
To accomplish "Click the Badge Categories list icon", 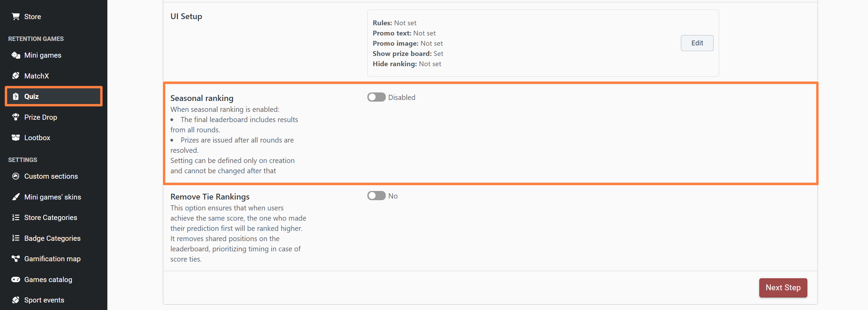I will tap(16, 238).
